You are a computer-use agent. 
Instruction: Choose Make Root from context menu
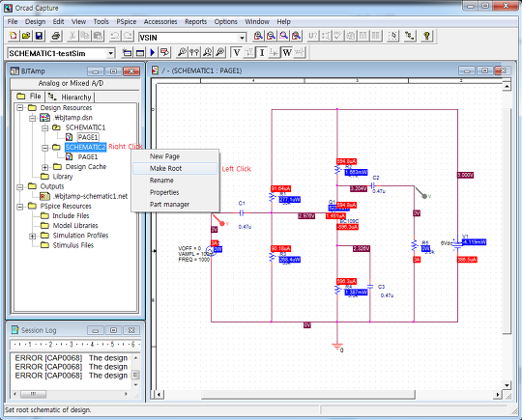point(175,168)
